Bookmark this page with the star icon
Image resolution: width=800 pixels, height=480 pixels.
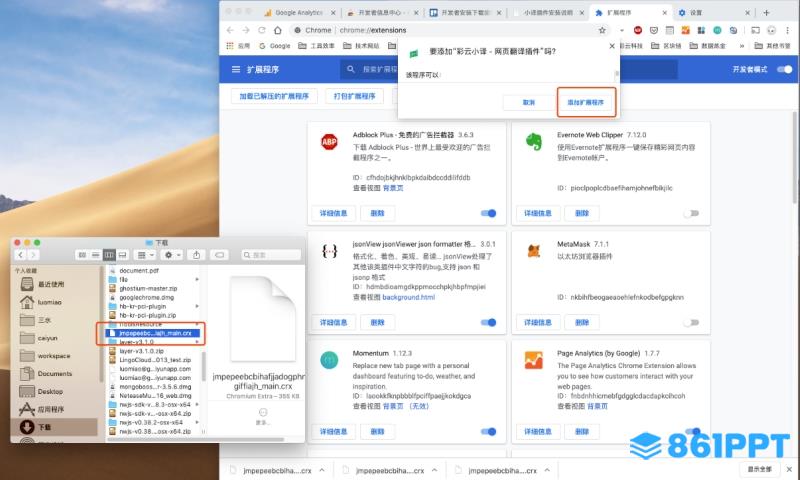point(602,30)
